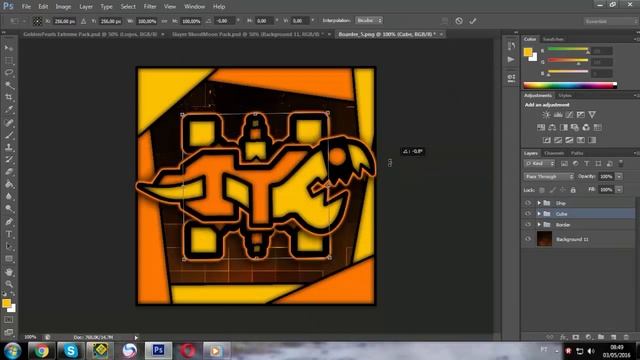The image size is (640, 360).
Task: Open the Image menu
Action: tap(63, 7)
